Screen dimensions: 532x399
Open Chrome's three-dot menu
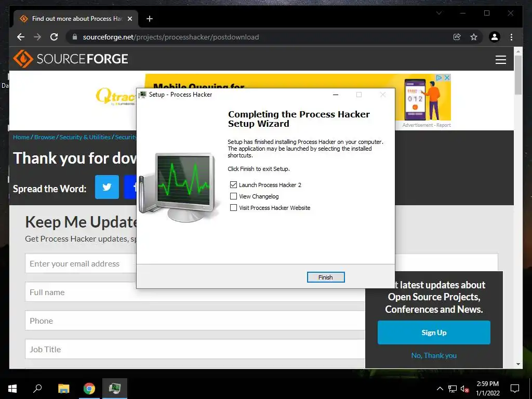[x=511, y=37]
